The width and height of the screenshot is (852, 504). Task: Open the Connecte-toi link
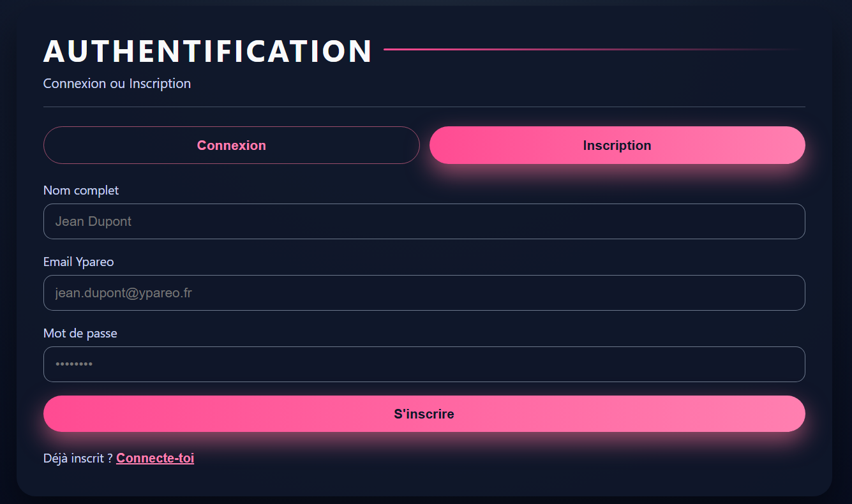[155, 458]
